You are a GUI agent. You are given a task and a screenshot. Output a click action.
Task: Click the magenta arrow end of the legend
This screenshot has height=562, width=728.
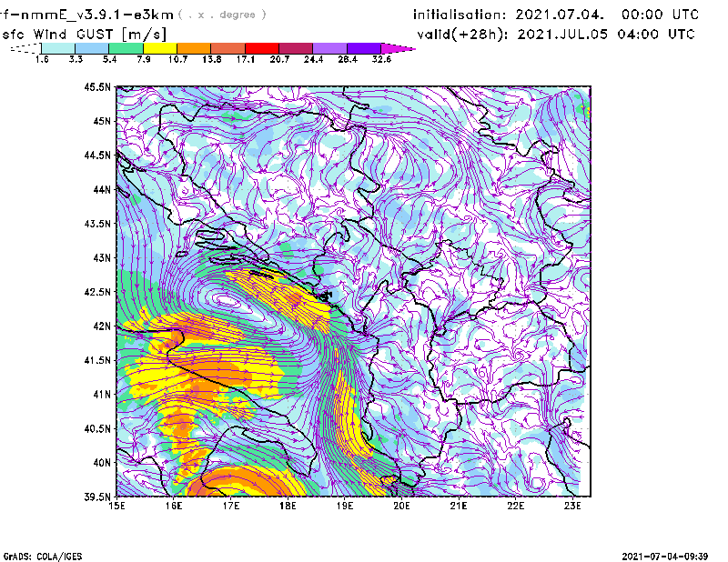pos(398,48)
